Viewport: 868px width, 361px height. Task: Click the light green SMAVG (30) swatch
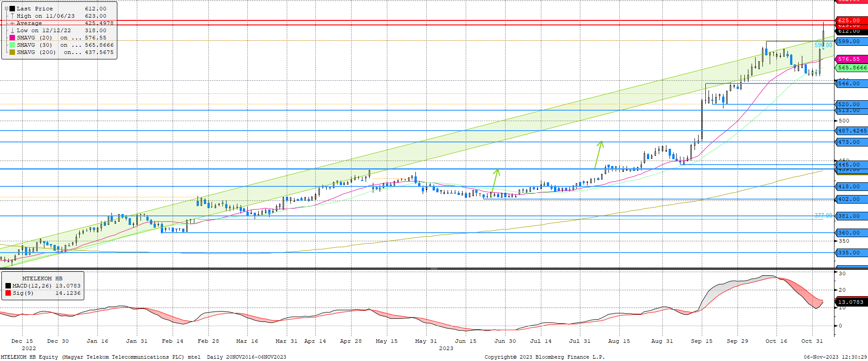coord(12,45)
